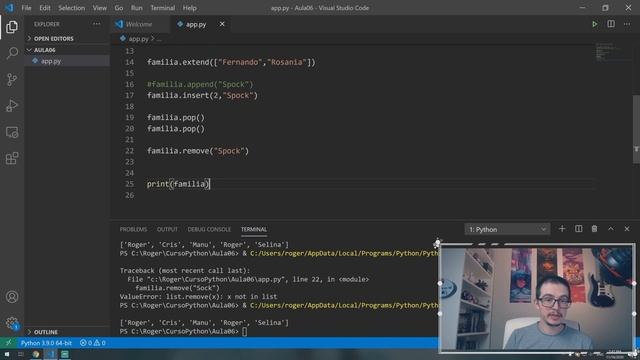The width and height of the screenshot is (640, 360).
Task: Open the Extensions view
Action: pos(12,158)
